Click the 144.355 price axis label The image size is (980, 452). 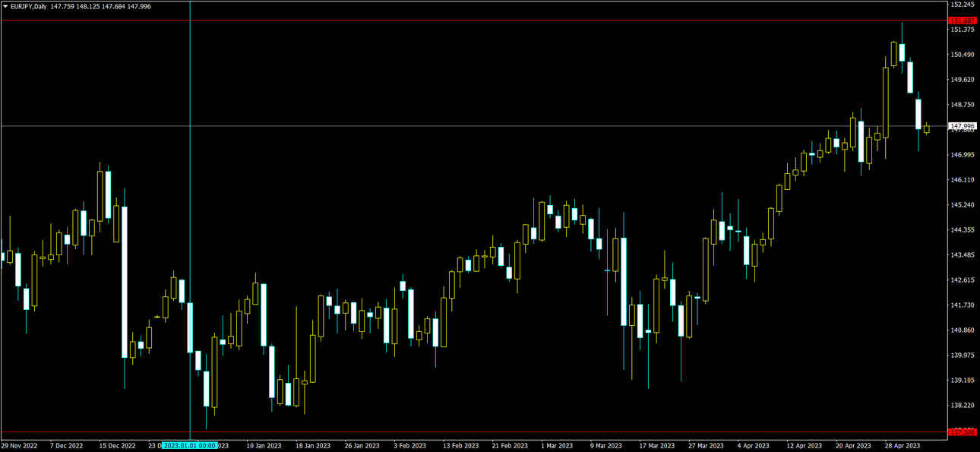click(963, 230)
